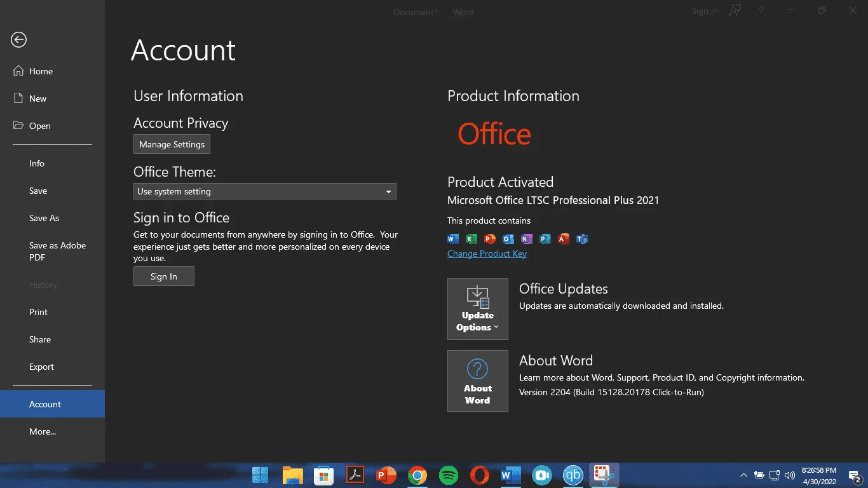
Task: Select the Account tab in sidebar
Action: point(52,404)
